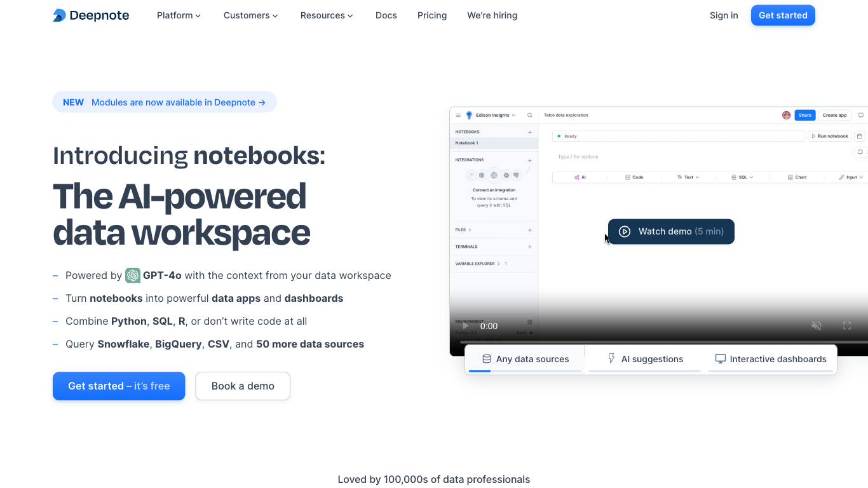Image resolution: width=868 pixels, height=488 pixels.
Task: Click Run notebook
Action: point(829,136)
